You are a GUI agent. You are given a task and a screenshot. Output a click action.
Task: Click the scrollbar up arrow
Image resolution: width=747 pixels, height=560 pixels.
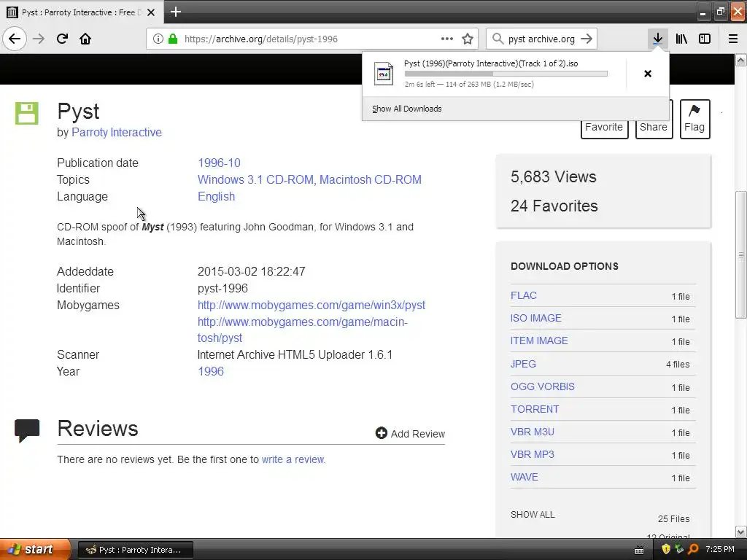(x=741, y=60)
